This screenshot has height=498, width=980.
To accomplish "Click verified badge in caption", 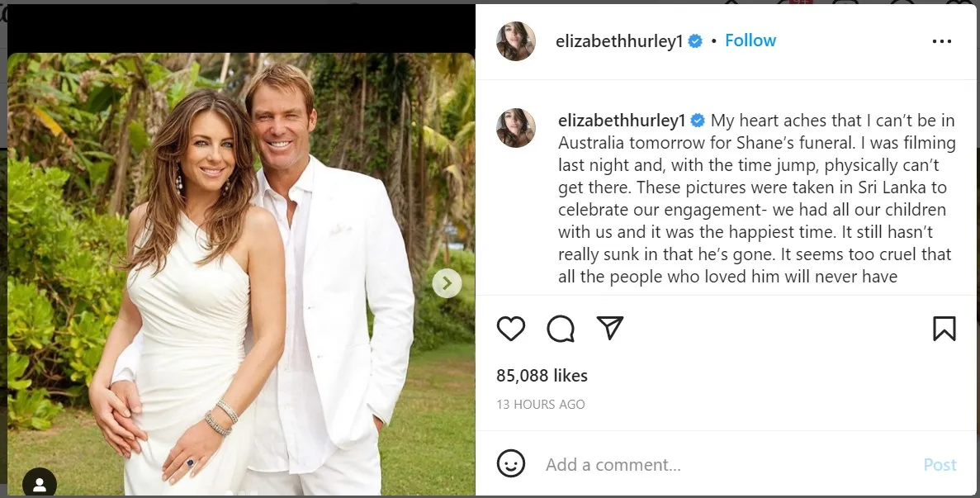I will (x=698, y=120).
